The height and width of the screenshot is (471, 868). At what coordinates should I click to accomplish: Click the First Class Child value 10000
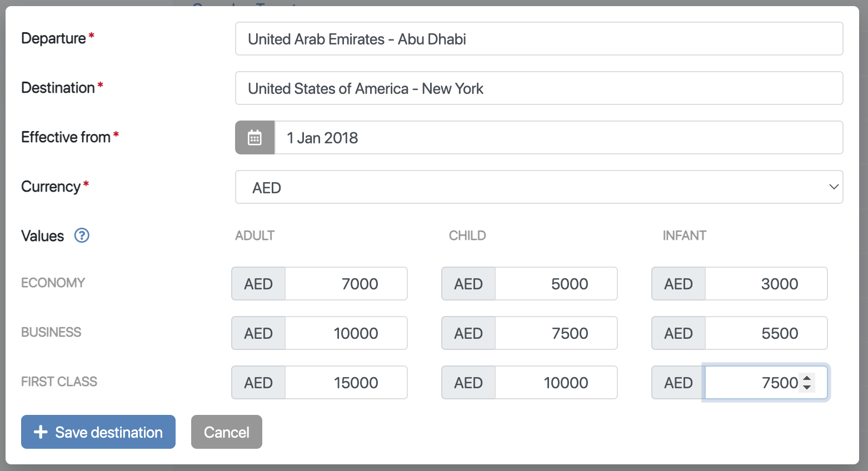click(556, 383)
